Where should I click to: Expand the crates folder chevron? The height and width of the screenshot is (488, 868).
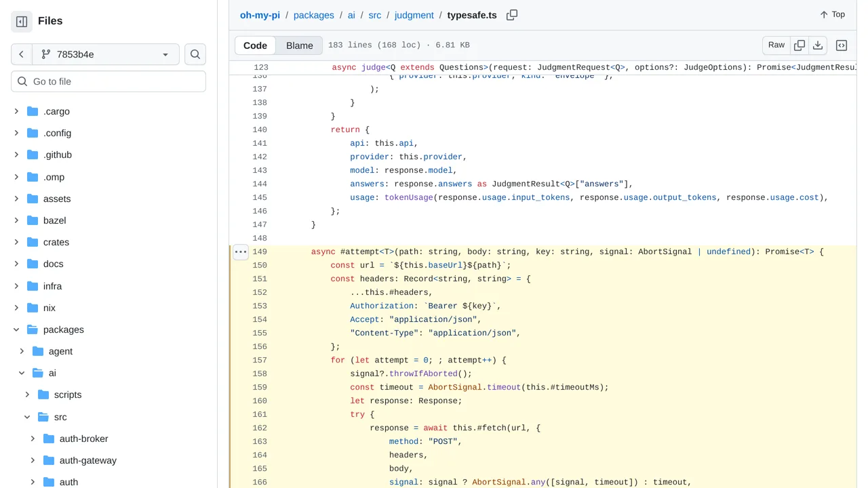pos(16,242)
